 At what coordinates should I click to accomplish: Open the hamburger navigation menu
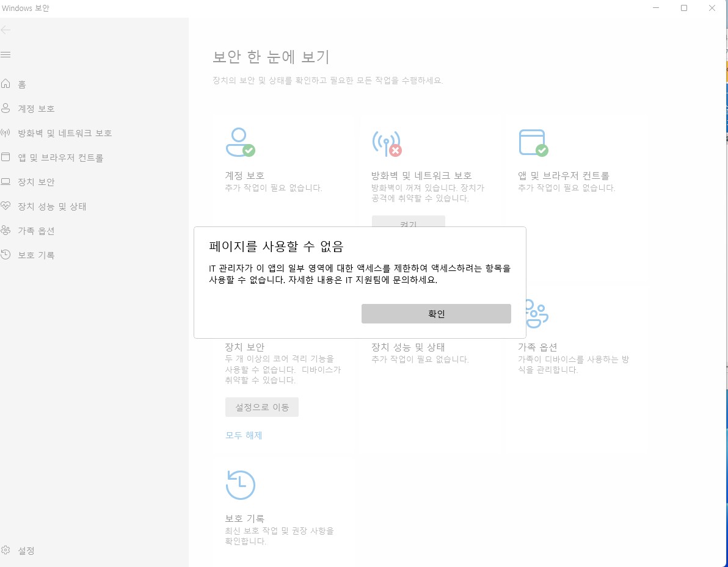point(5,55)
